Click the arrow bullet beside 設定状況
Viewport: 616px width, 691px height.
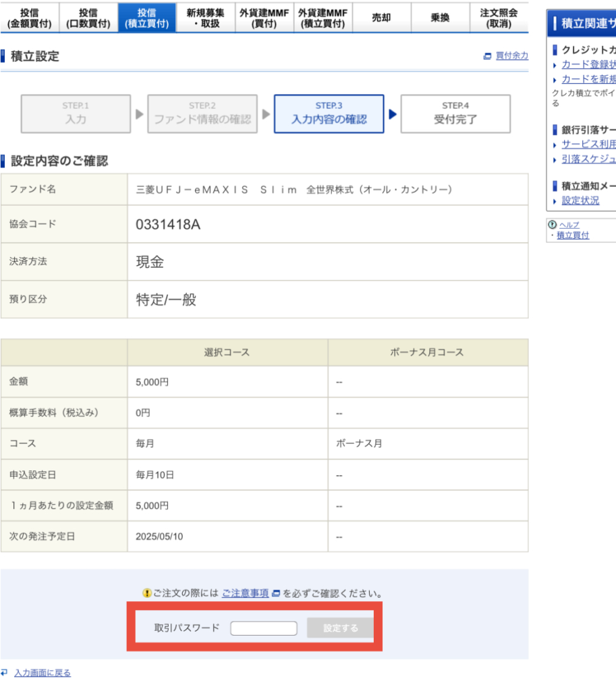click(555, 201)
